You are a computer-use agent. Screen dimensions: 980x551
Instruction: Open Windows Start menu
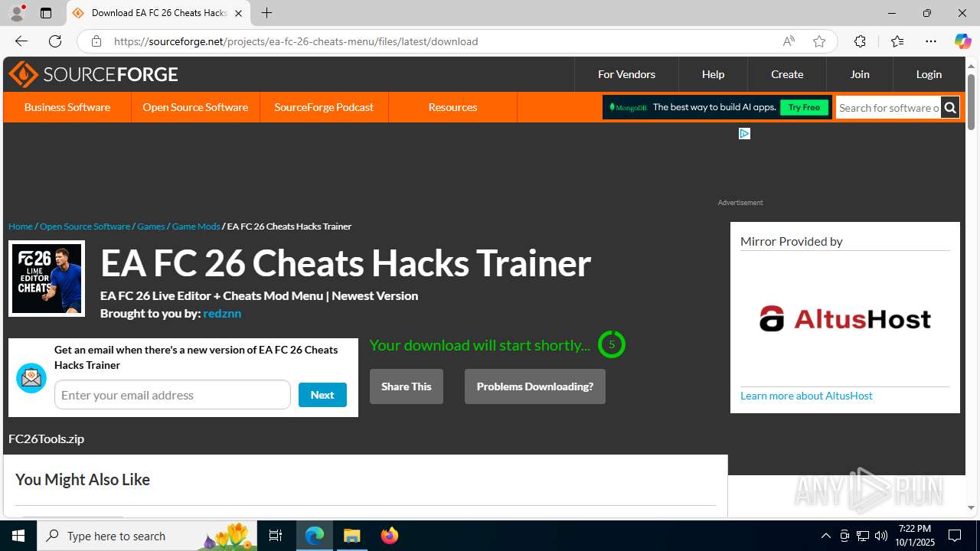(x=18, y=536)
